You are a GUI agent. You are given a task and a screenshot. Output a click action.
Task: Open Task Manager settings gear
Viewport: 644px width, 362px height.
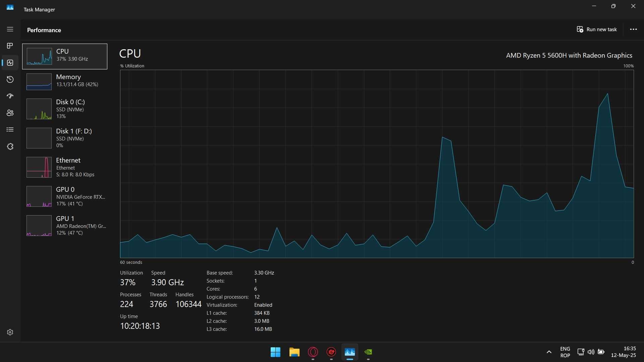click(x=10, y=332)
